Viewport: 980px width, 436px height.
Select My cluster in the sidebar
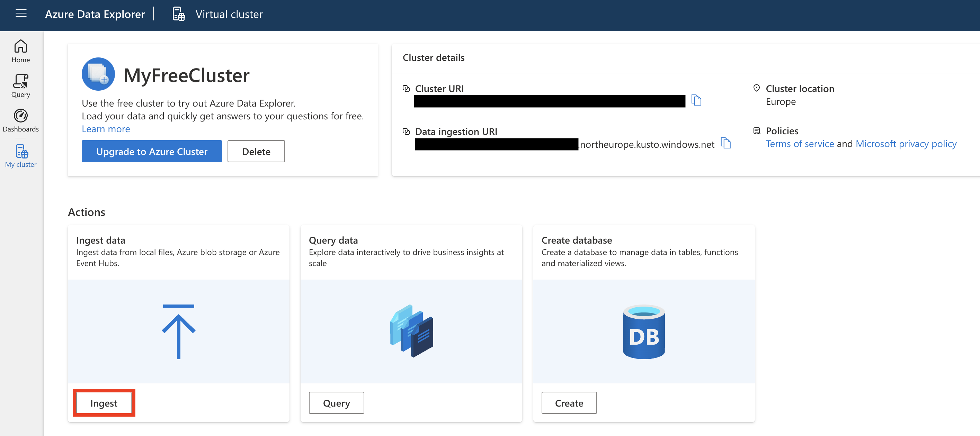click(x=20, y=156)
